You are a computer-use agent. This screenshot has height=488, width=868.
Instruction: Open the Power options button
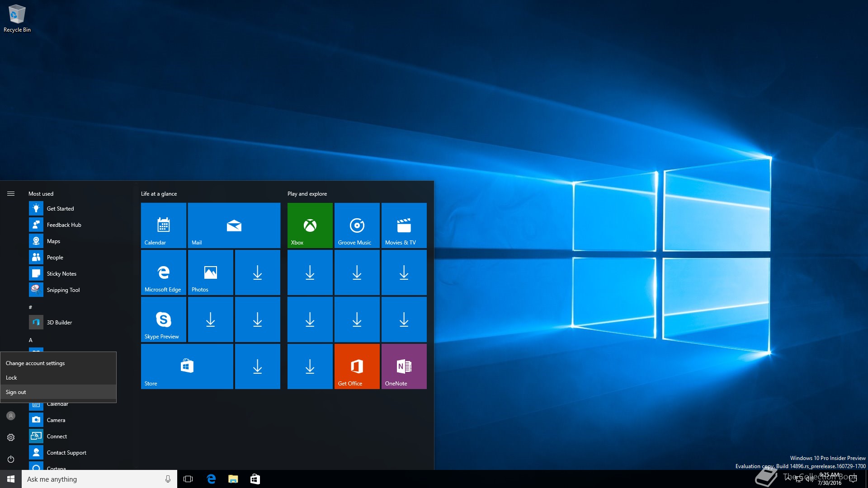tap(11, 459)
